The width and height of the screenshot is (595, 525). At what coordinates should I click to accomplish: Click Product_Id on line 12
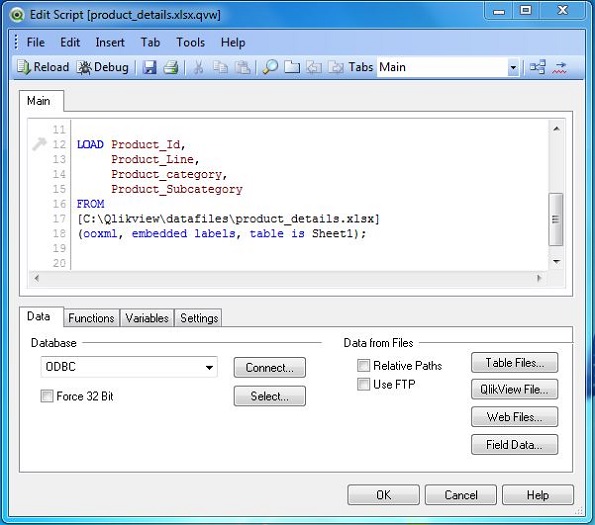click(146, 145)
